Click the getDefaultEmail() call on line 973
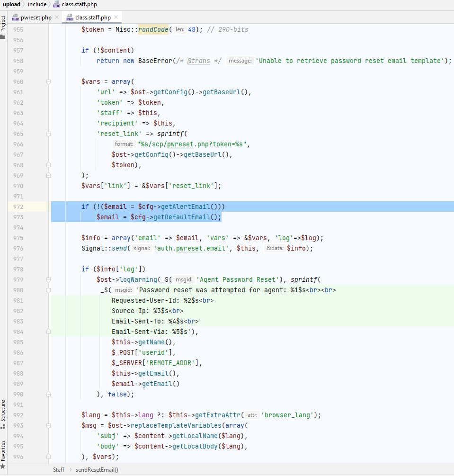This screenshot has width=454, height=476. [x=185, y=217]
